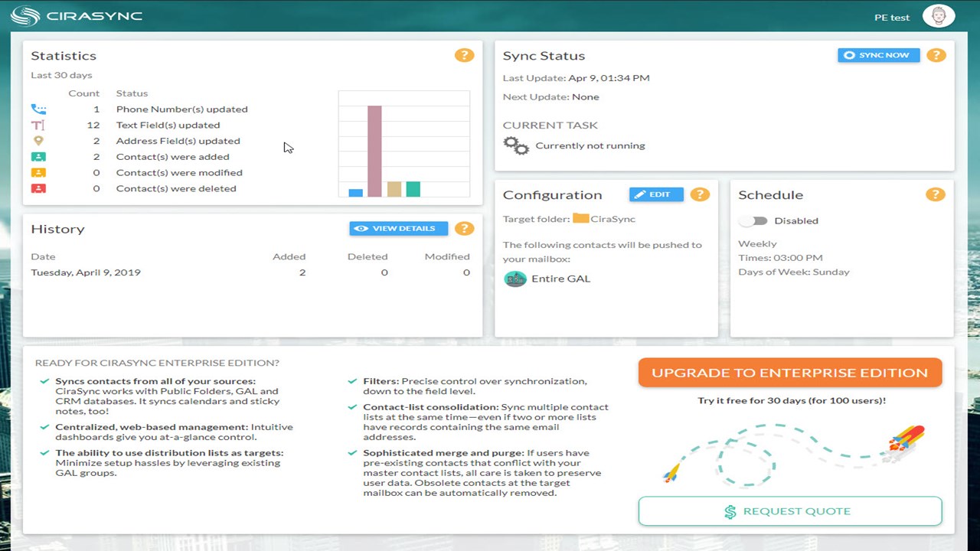Click the Times: 03:00 PM schedule text

(780, 258)
